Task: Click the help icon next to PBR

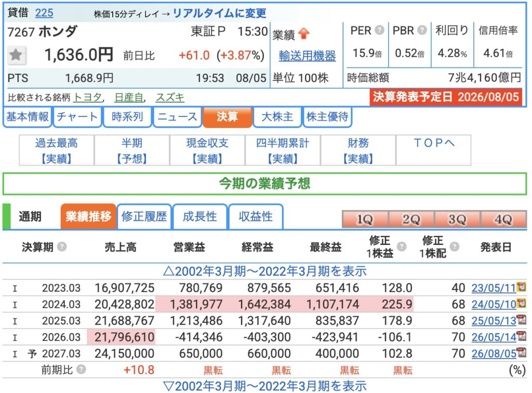Action: 422,30
